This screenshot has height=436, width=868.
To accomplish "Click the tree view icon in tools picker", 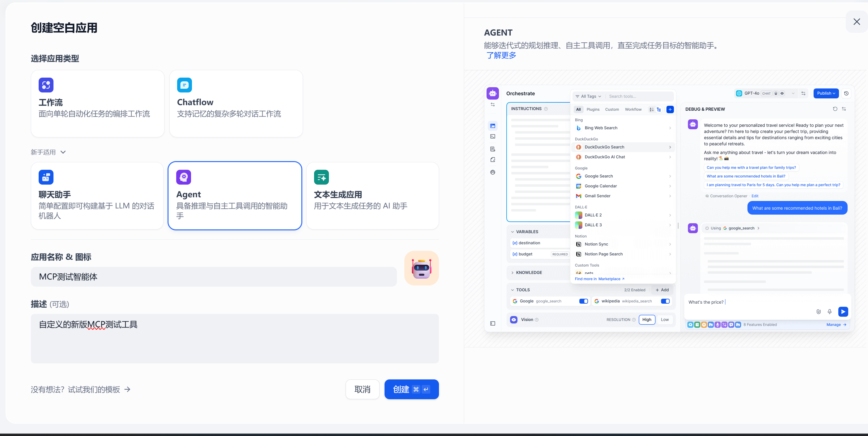I will click(659, 109).
